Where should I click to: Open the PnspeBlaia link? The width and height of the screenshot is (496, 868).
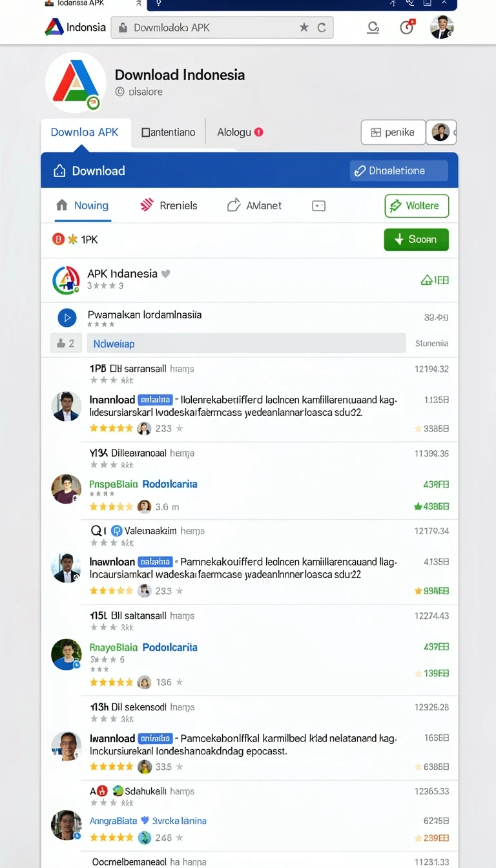click(113, 484)
